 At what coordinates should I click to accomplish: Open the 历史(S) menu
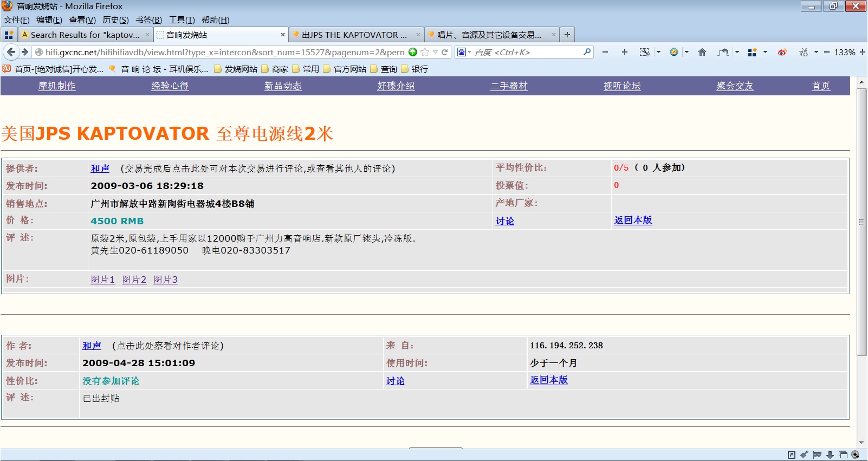115,20
